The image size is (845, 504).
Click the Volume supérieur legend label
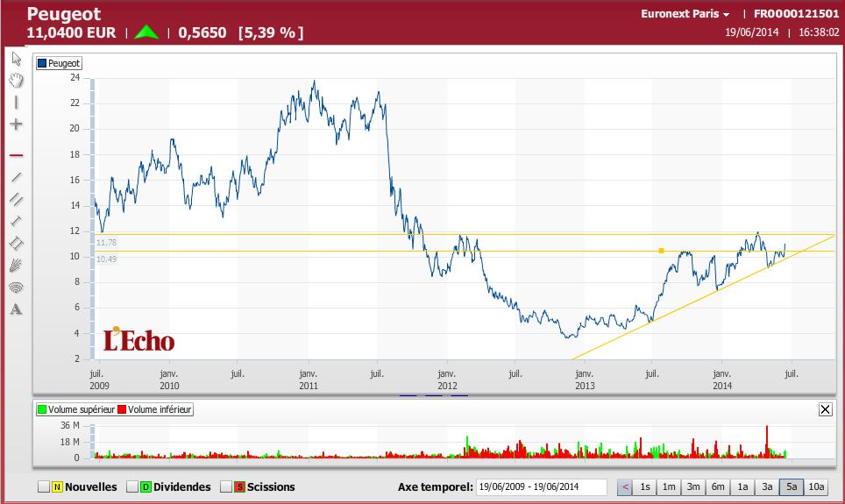tap(82, 409)
